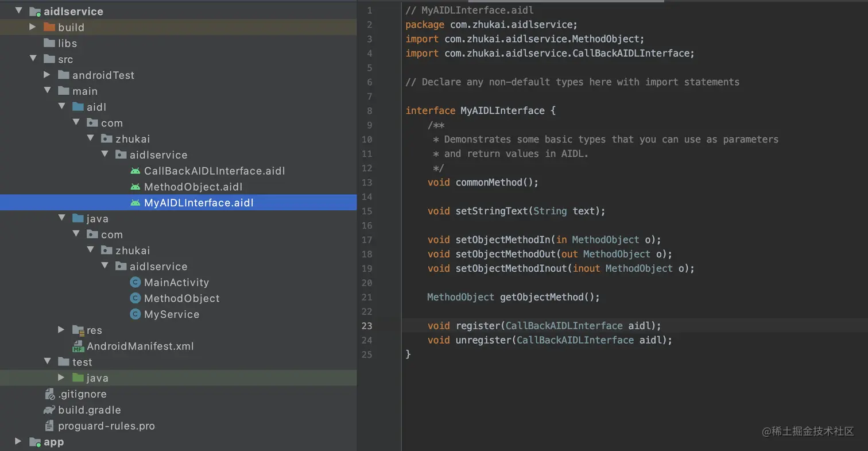Expand the java folder under test

(61, 377)
